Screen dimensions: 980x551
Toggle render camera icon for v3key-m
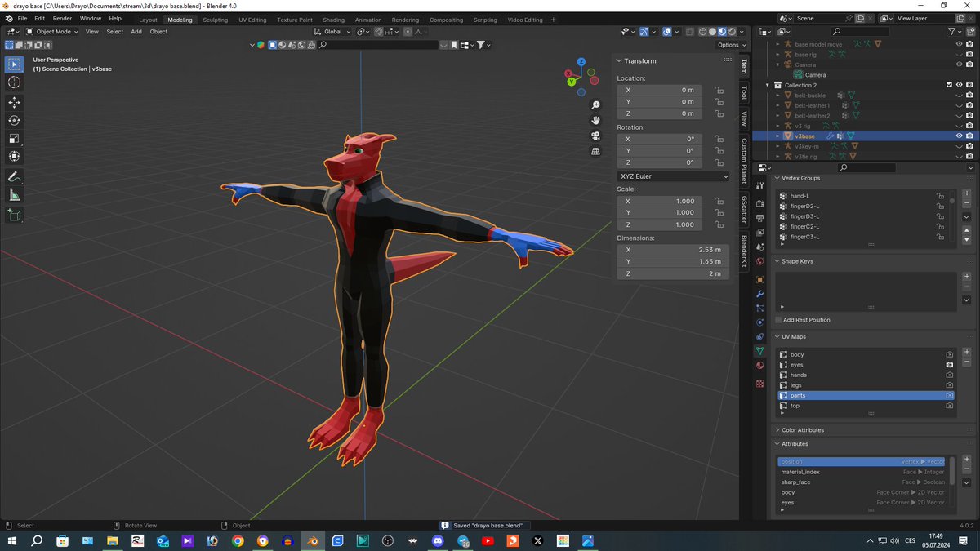(969, 146)
